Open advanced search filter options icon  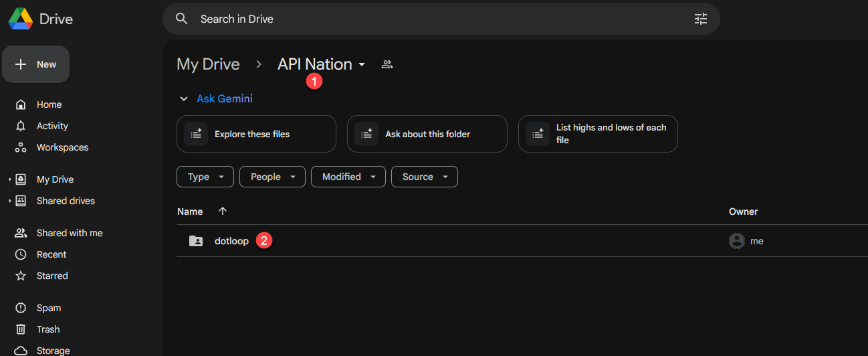(700, 19)
